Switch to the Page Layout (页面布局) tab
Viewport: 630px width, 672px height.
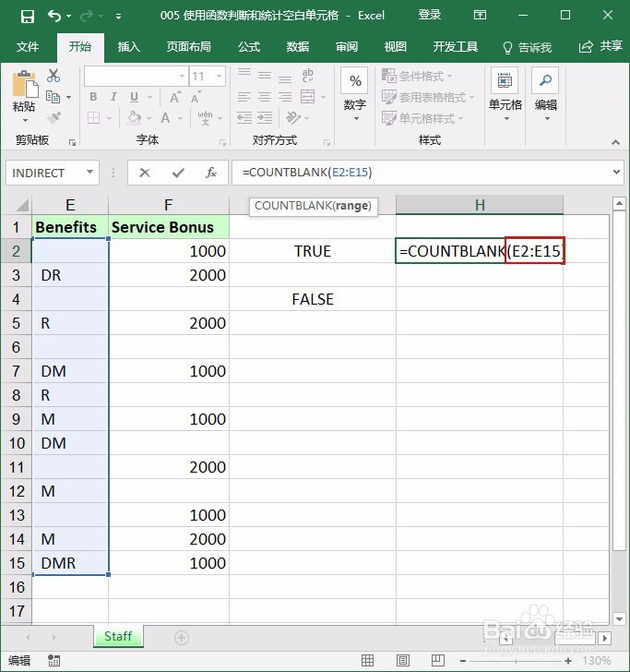tap(189, 46)
